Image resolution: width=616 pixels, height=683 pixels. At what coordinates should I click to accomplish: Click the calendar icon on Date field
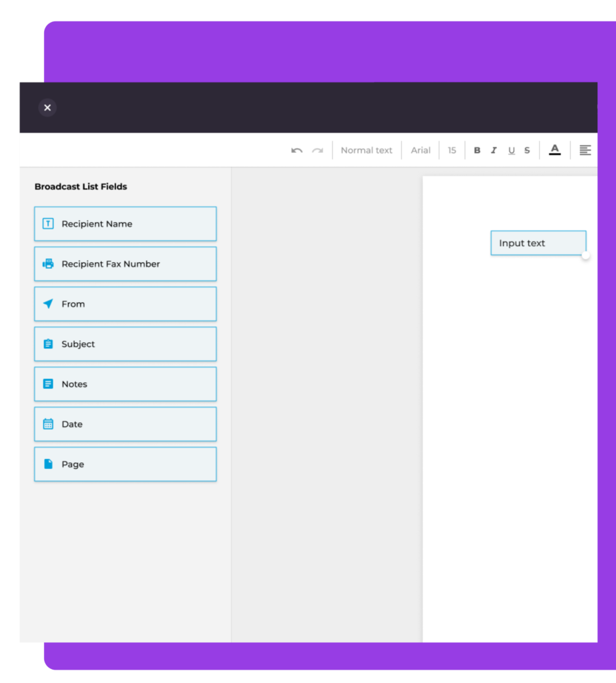point(47,424)
